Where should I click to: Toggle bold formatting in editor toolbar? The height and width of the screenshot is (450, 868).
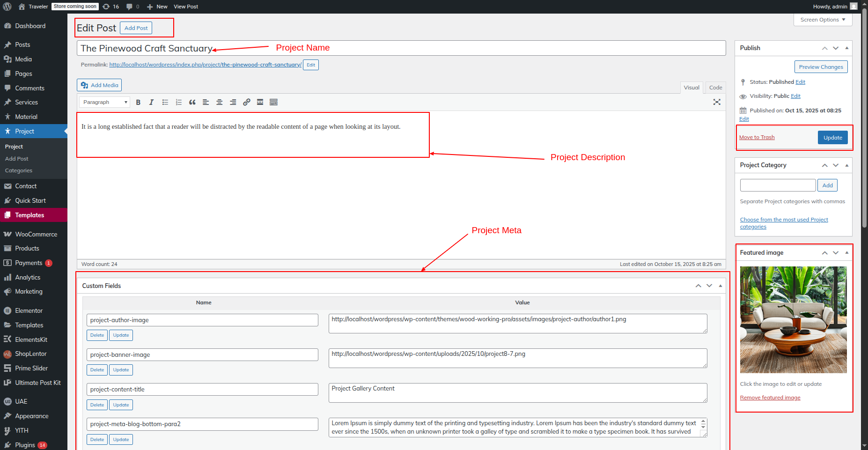[x=138, y=102]
